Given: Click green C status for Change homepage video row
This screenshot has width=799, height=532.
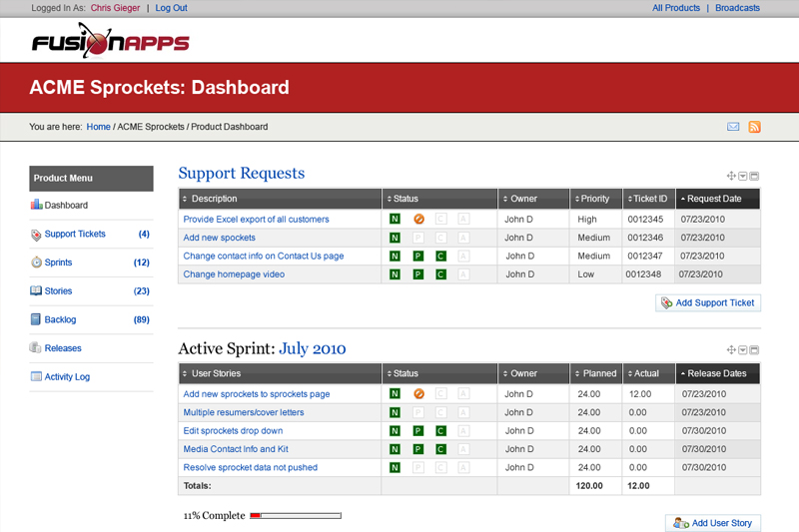Looking at the screenshot, I should pos(440,274).
